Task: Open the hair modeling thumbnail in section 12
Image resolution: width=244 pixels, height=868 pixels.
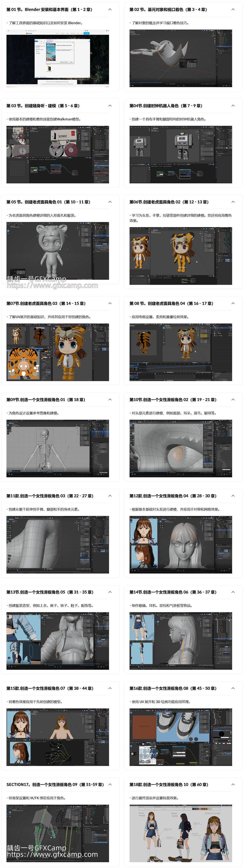Action: 181,545
